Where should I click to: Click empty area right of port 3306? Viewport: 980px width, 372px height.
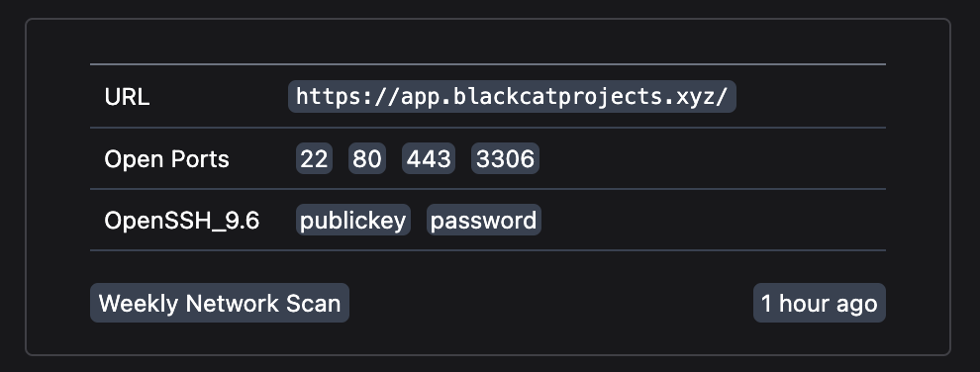click(713, 158)
